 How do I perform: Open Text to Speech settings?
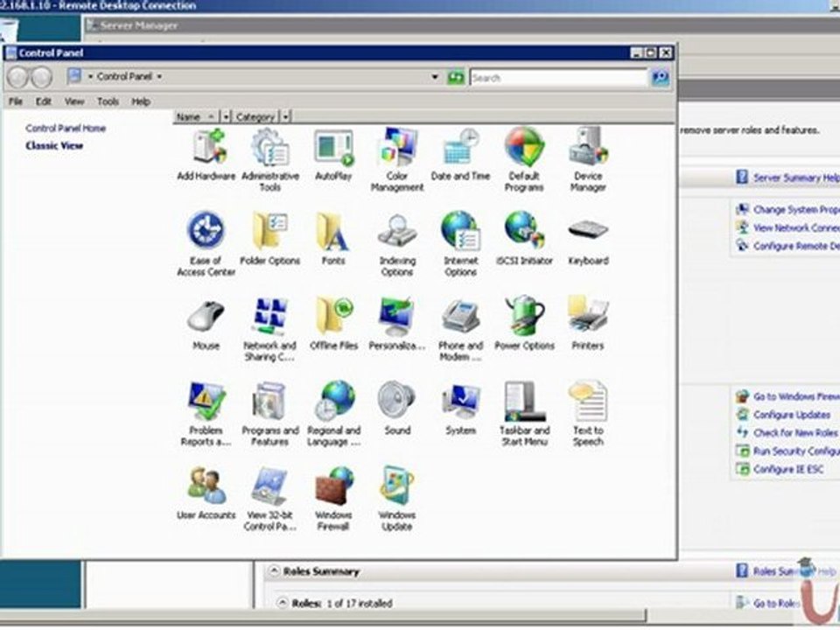click(x=588, y=414)
